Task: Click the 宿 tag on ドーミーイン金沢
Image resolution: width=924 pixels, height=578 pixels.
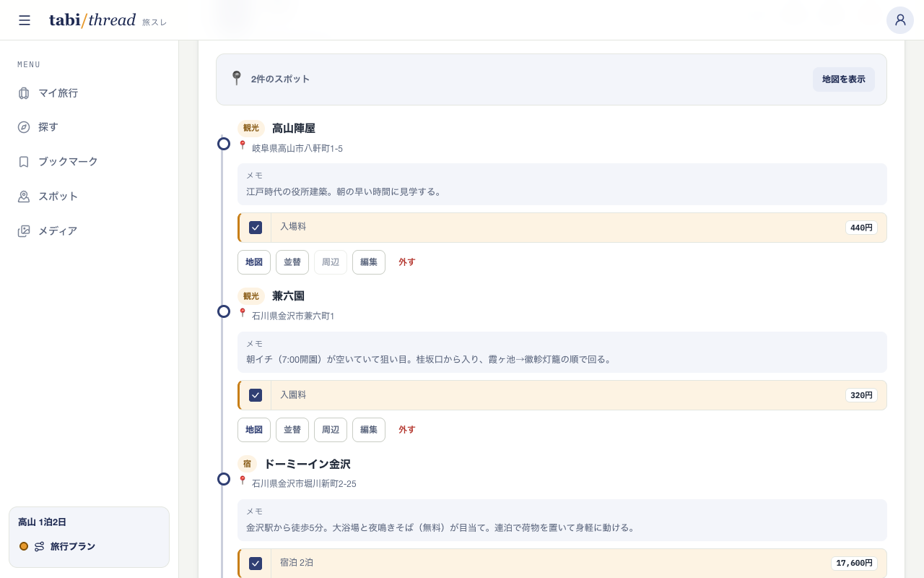Action: click(x=247, y=464)
